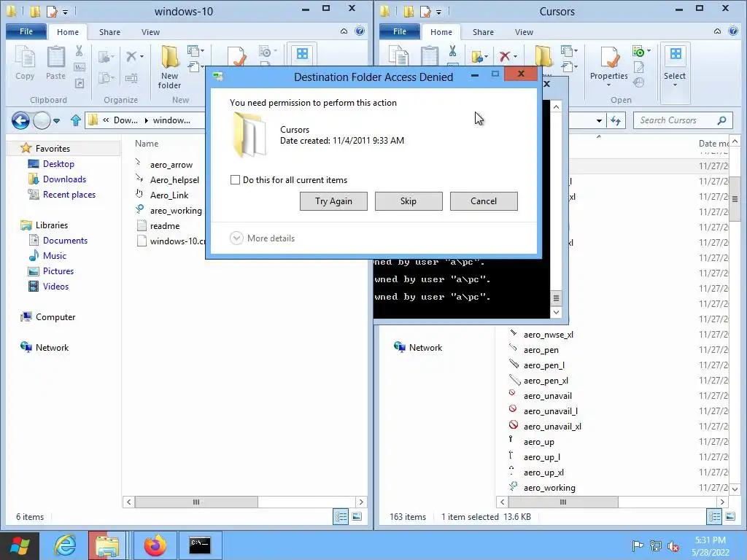This screenshot has height=560, width=747.
Task: Select aero_pen_xl in Cursors list
Action: pos(546,381)
